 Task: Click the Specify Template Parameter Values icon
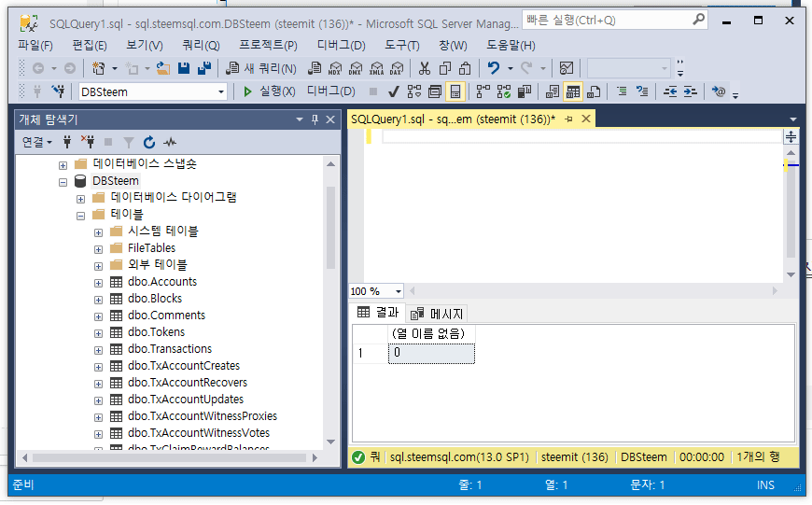(x=719, y=91)
